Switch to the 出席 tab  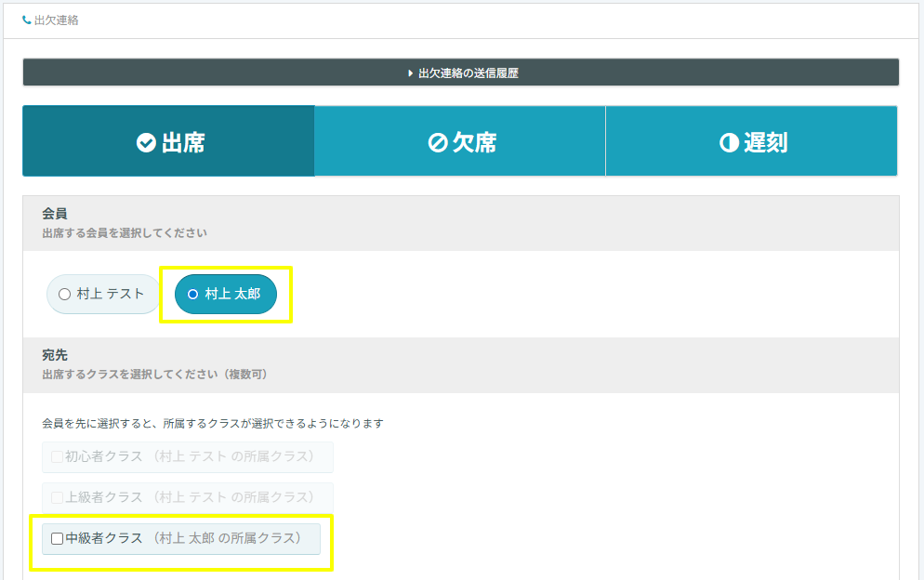tap(168, 141)
